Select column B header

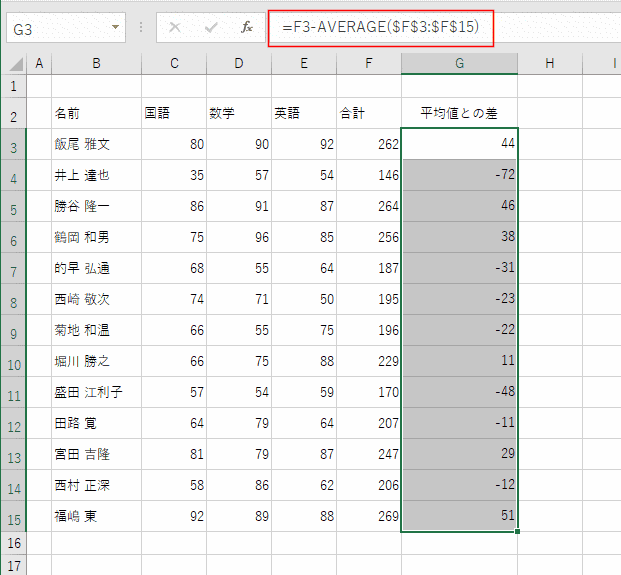pyautogui.click(x=96, y=64)
